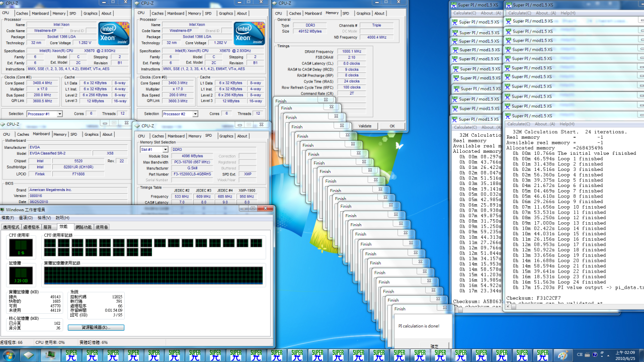
Task: Open the white drive icon on the taskbar
Action: 29,355
